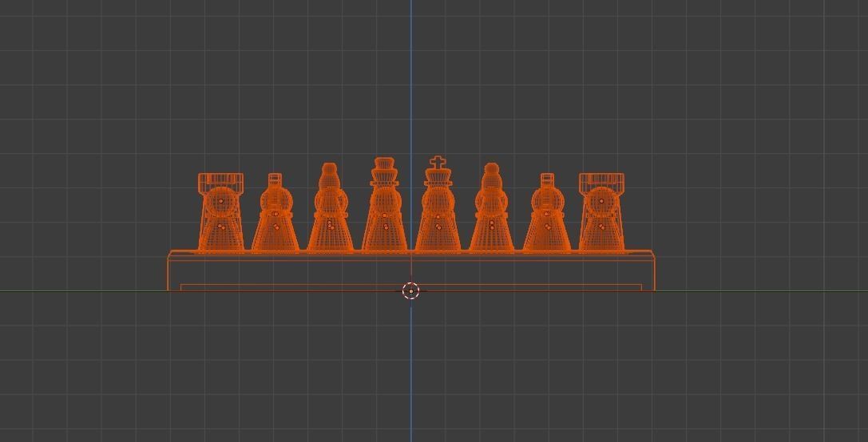868x442 pixels.
Task: Select the queen piece wireframe
Action: click(x=384, y=205)
